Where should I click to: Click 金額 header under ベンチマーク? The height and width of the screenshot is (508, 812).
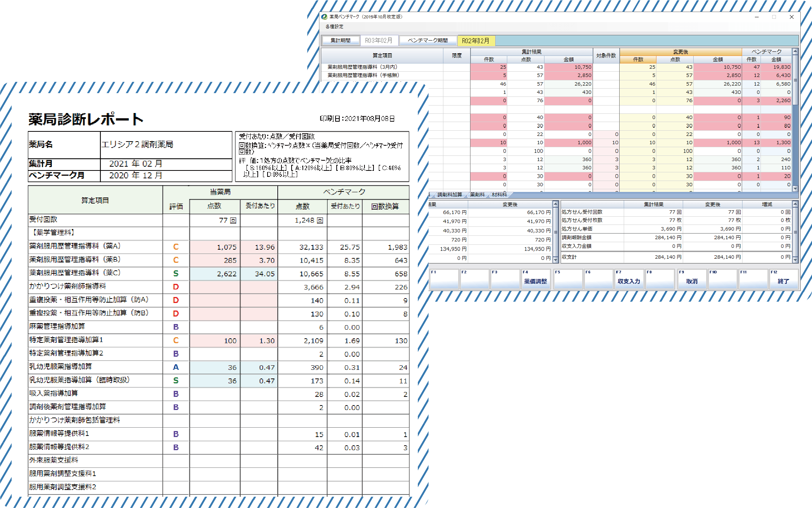click(776, 59)
